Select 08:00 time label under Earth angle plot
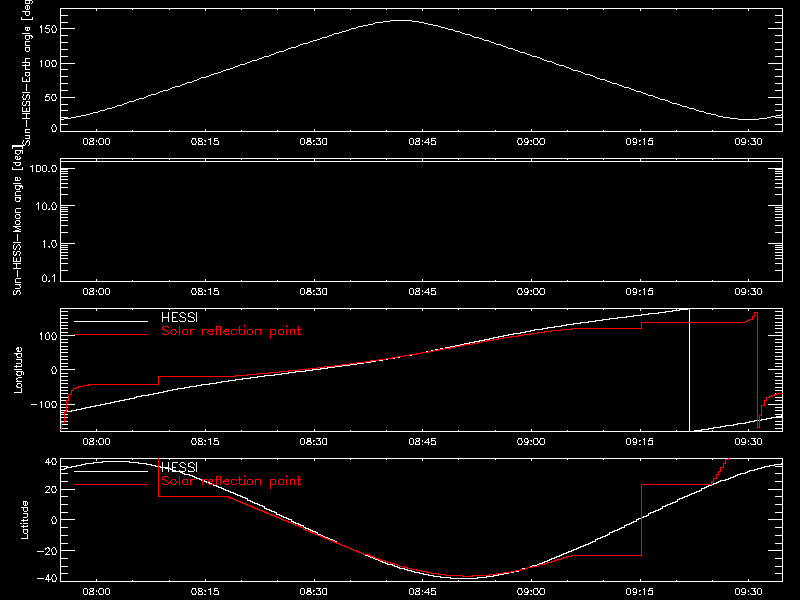 point(96,141)
